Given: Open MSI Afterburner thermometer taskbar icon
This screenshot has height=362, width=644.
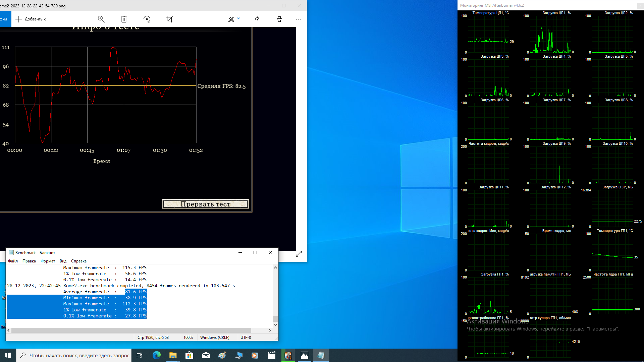Looking at the screenshot, I should pos(288,355).
